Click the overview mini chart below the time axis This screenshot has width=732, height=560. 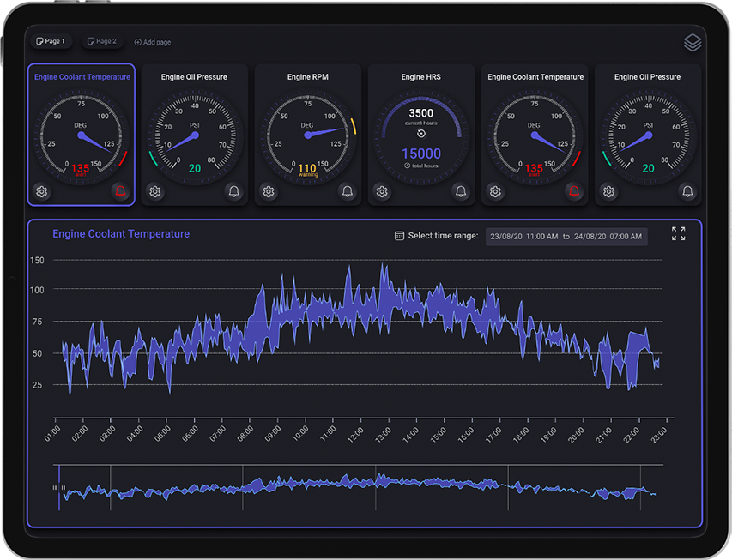tap(359, 487)
